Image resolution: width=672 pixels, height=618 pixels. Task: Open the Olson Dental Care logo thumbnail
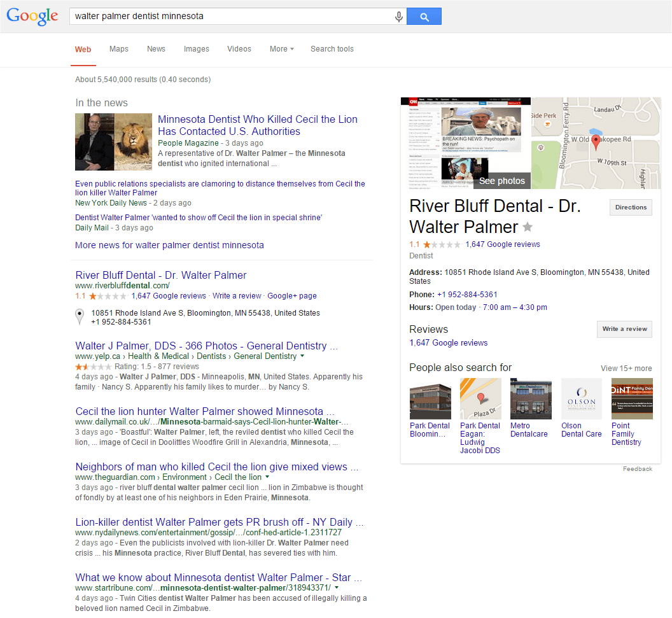coord(581,398)
